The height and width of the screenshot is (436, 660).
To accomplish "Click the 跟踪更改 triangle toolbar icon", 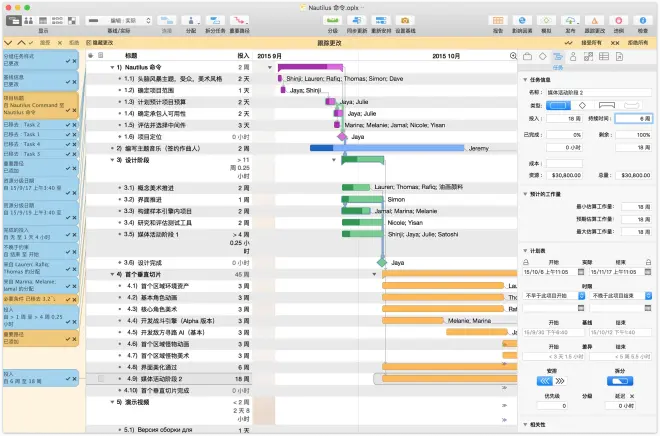I will click(x=594, y=20).
